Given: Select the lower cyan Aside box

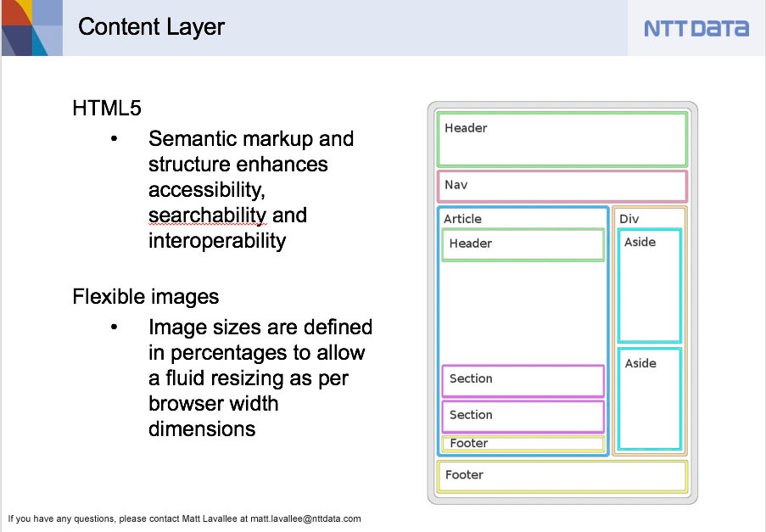Looking at the screenshot, I should 650,398.
